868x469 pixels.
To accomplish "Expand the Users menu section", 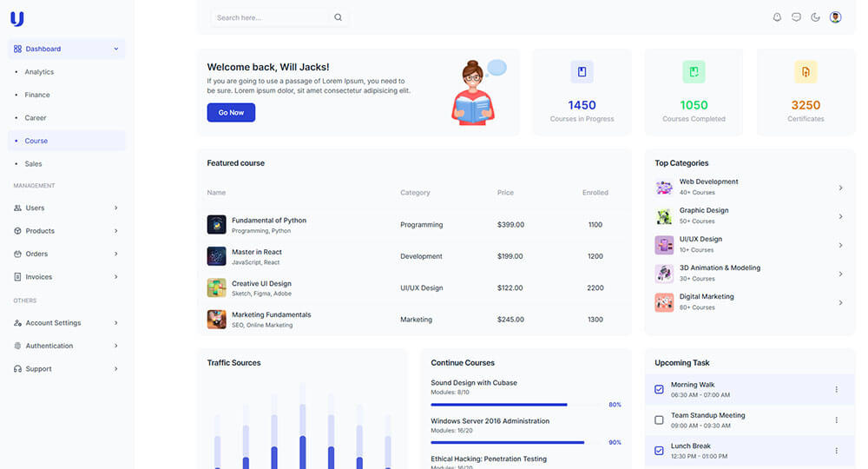I will pos(67,208).
